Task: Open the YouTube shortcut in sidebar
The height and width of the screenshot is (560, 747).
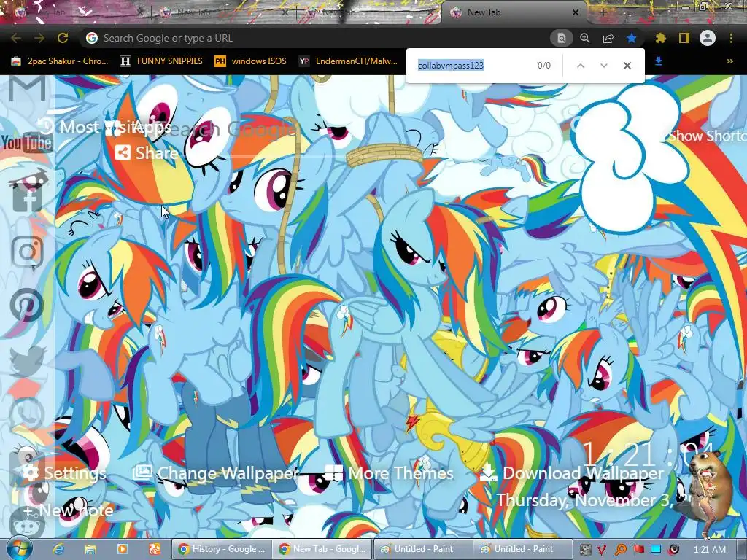Action: pos(27,142)
